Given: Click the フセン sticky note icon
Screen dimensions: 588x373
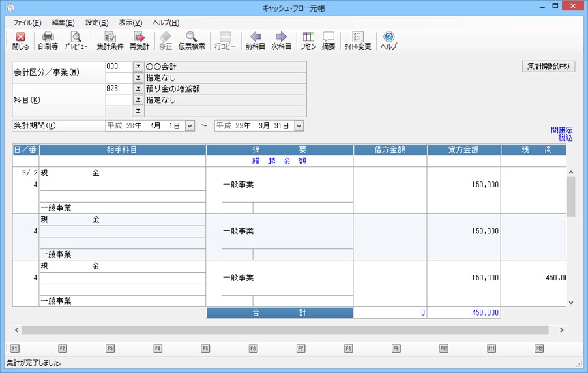Looking at the screenshot, I should point(308,40).
